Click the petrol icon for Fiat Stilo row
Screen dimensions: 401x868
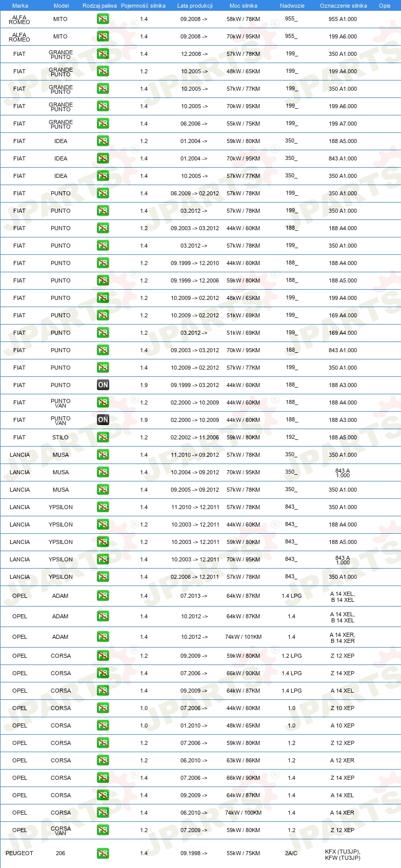pyautogui.click(x=103, y=437)
